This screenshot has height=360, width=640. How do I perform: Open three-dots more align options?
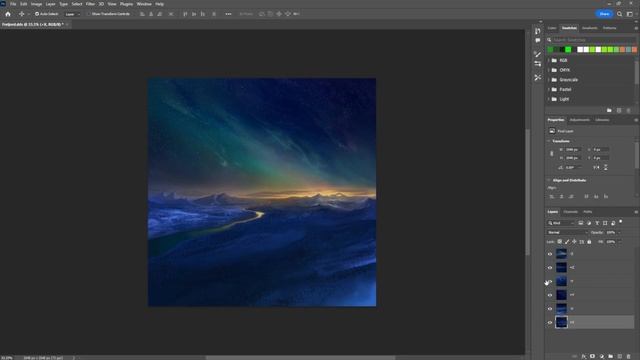[228, 14]
